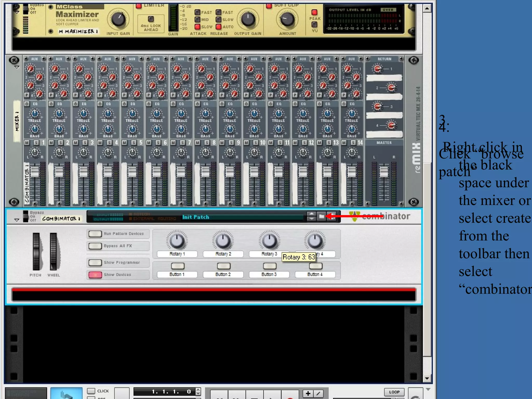Switch output meter to VU mode
The image size is (532, 399).
point(315,24)
